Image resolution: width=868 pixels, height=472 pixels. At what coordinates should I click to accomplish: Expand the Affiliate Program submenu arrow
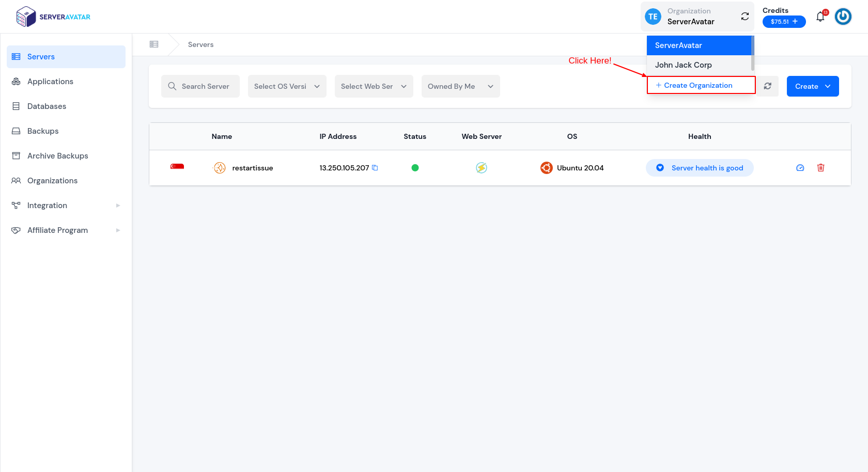(x=118, y=230)
